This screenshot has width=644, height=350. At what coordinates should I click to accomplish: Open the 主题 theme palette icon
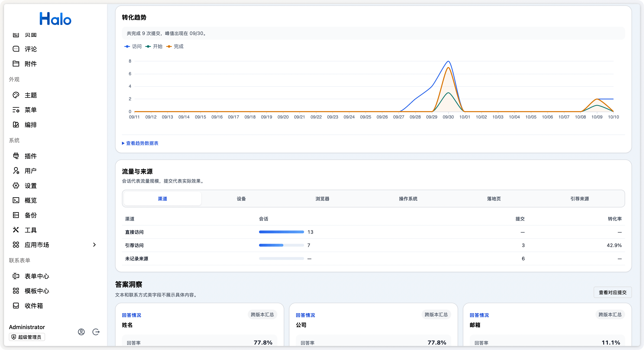coord(16,95)
